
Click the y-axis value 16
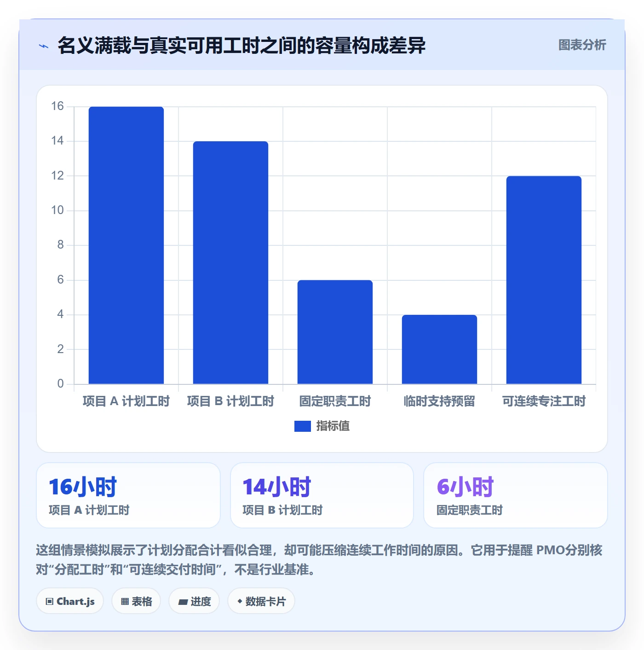(x=57, y=106)
